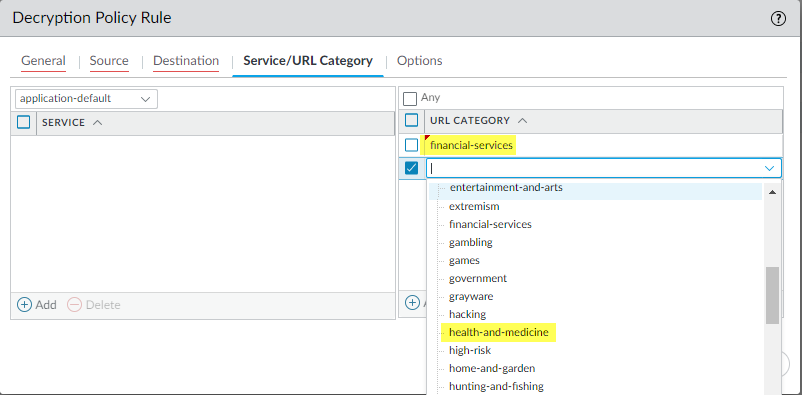Select hunting-and-fishing from the list
The image size is (802, 395).
point(496,386)
